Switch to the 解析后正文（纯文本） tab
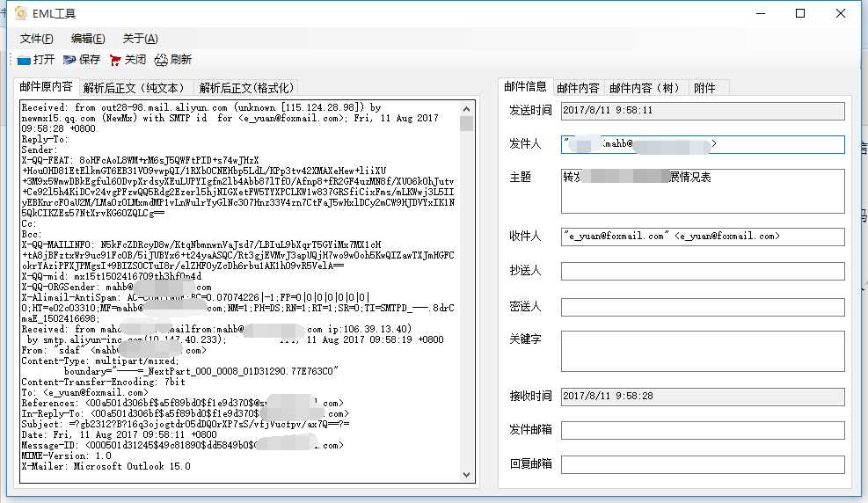 135,88
